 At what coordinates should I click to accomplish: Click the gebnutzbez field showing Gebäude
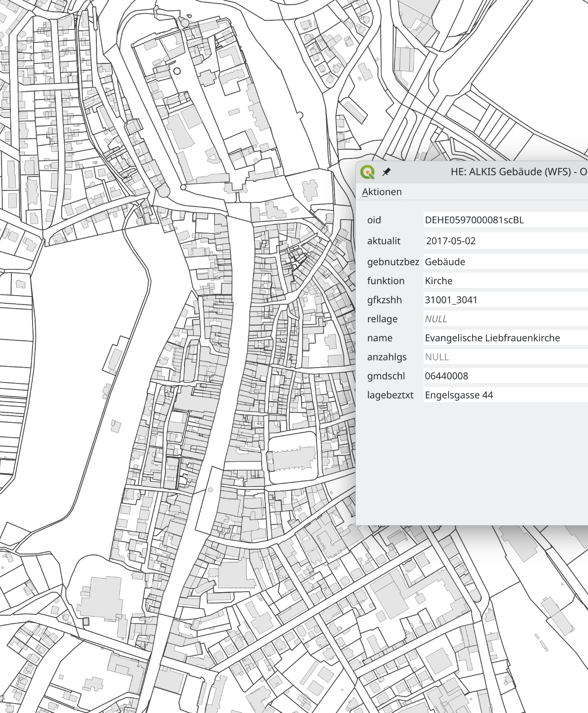coord(445,262)
